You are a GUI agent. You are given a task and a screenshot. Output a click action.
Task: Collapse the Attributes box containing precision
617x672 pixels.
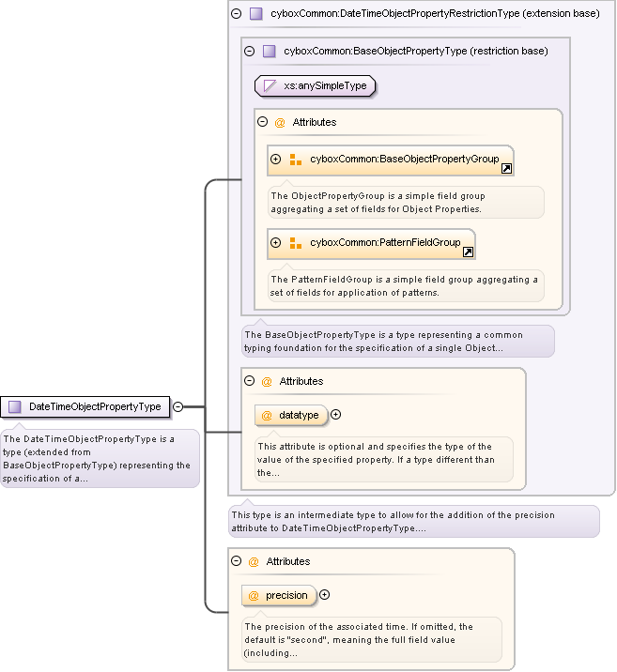(x=236, y=561)
